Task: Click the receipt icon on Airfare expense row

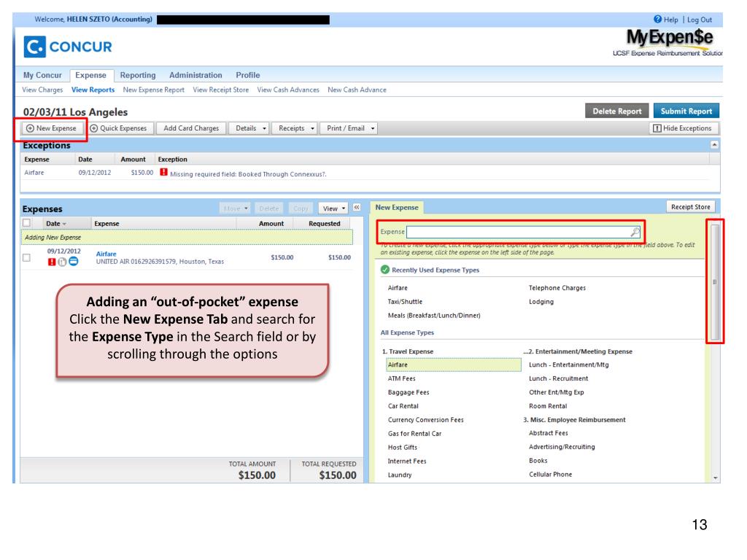Action: (x=62, y=262)
